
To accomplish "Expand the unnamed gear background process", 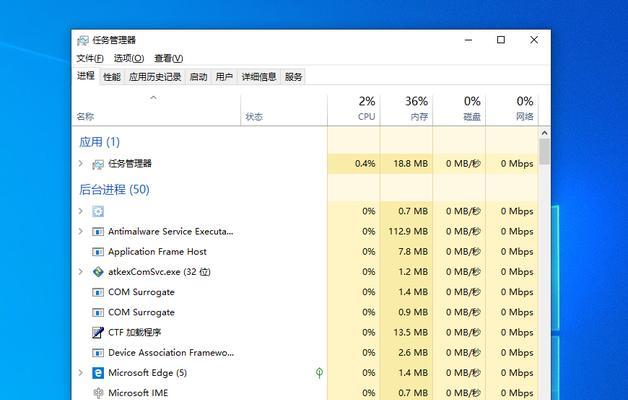I will pos(81,211).
